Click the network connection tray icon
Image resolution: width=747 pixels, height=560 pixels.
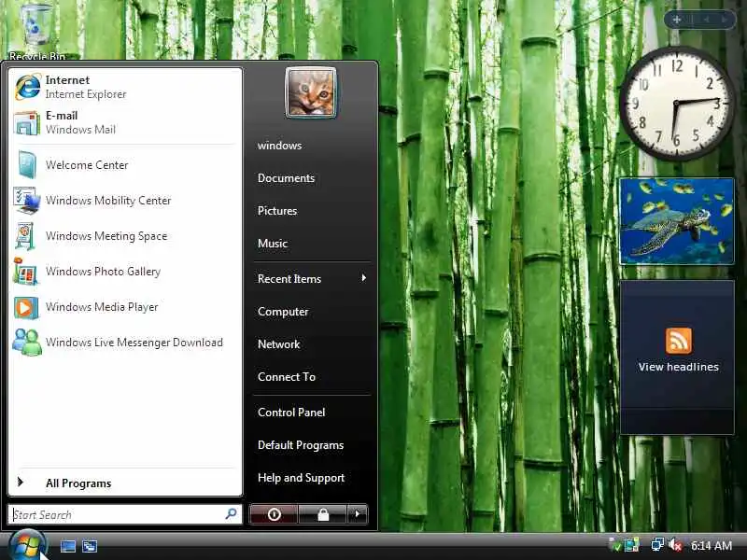point(658,545)
